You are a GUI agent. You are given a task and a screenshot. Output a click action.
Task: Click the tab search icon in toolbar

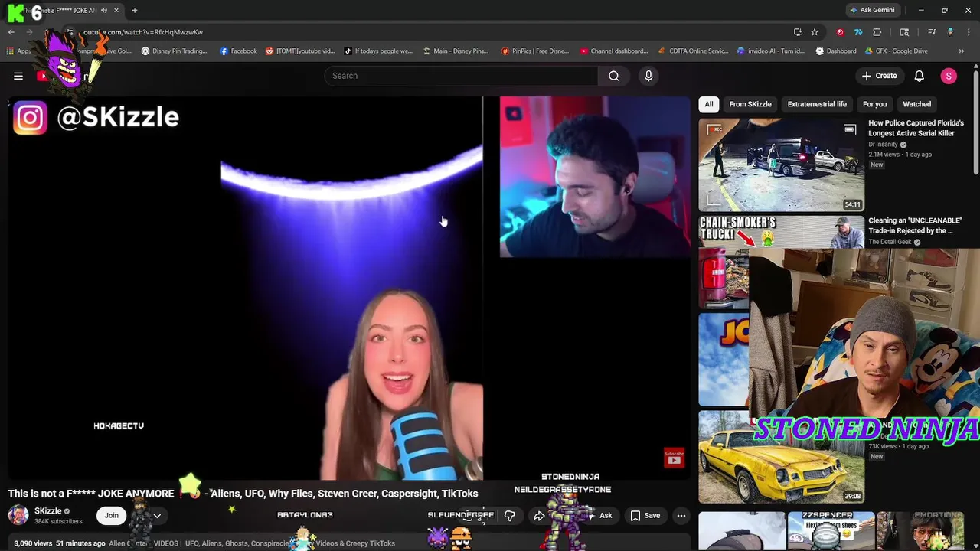[904, 32]
